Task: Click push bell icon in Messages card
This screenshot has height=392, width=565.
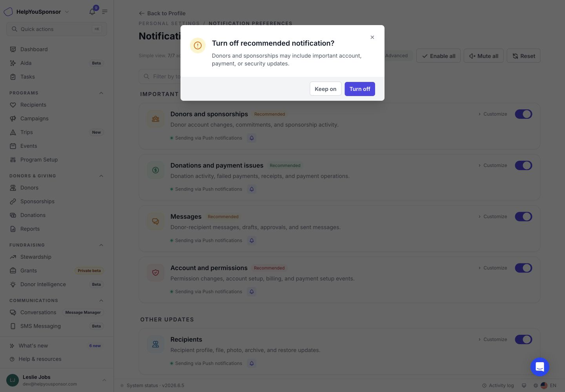Action: [252, 240]
